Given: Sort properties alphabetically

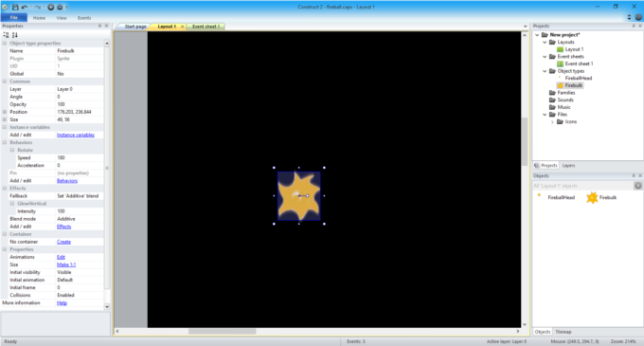Looking at the screenshot, I should 15,35.
